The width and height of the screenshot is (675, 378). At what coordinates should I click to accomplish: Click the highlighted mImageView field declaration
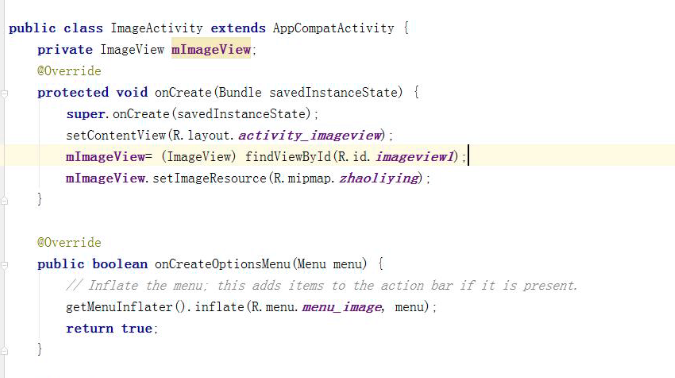click(211, 50)
